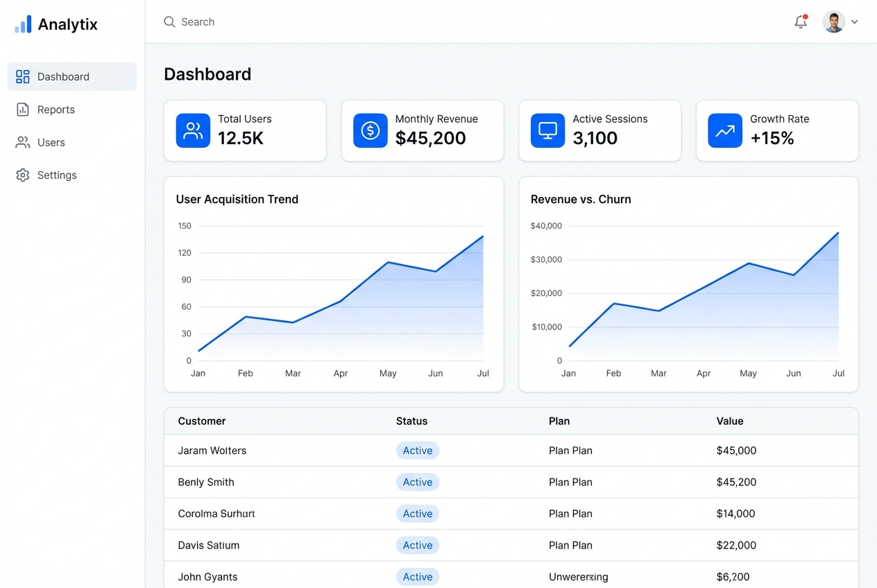Click the Jul peak on User Acquisition chart
877x588 pixels.
coord(483,236)
